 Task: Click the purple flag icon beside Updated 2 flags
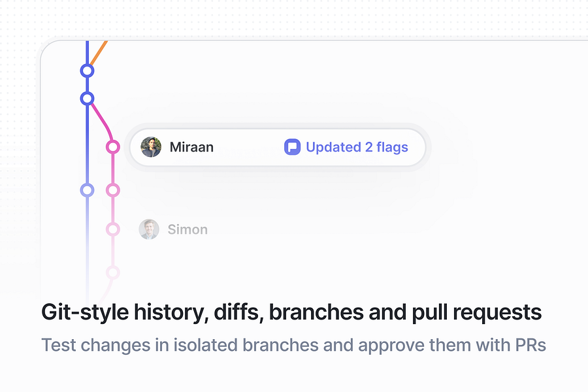point(292,147)
